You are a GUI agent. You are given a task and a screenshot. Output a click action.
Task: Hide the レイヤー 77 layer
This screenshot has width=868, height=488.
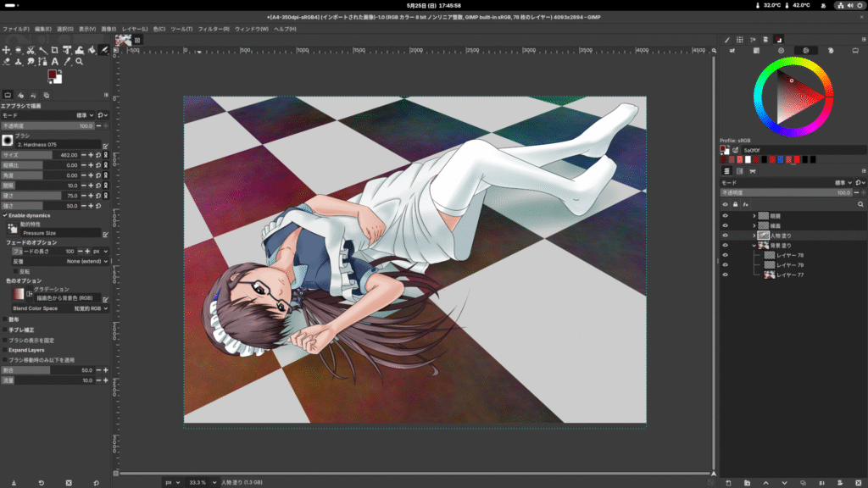tap(726, 275)
